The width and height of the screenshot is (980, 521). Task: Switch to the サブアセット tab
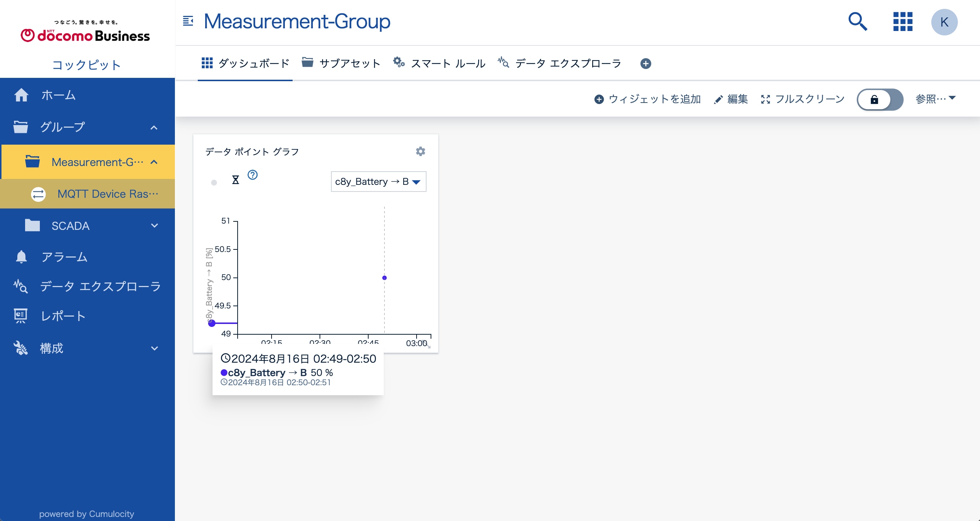pos(341,63)
